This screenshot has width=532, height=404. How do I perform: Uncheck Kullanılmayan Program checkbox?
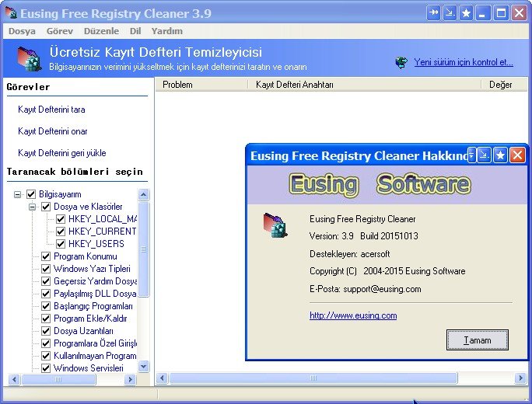click(46, 356)
